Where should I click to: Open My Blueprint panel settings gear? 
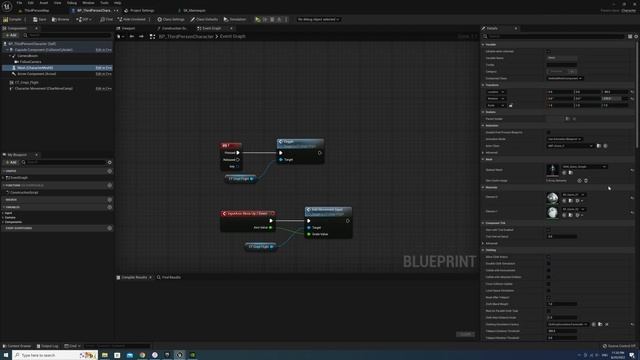(109, 162)
